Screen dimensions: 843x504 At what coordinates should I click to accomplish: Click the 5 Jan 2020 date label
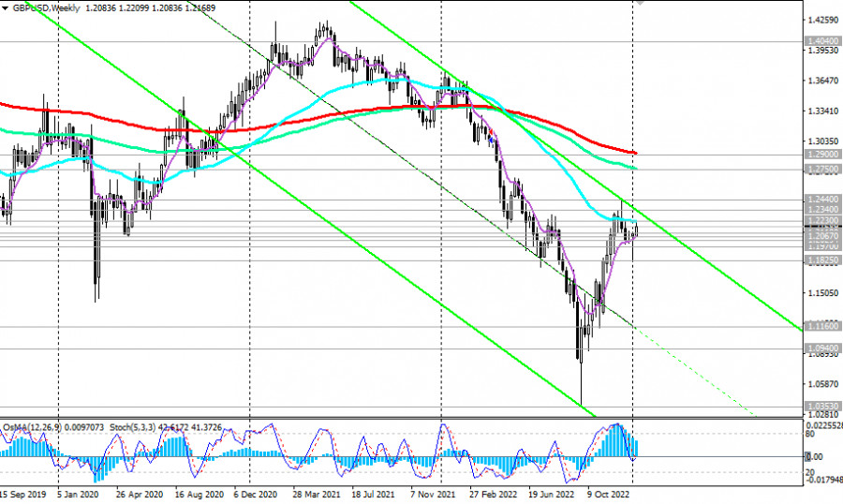(x=78, y=495)
